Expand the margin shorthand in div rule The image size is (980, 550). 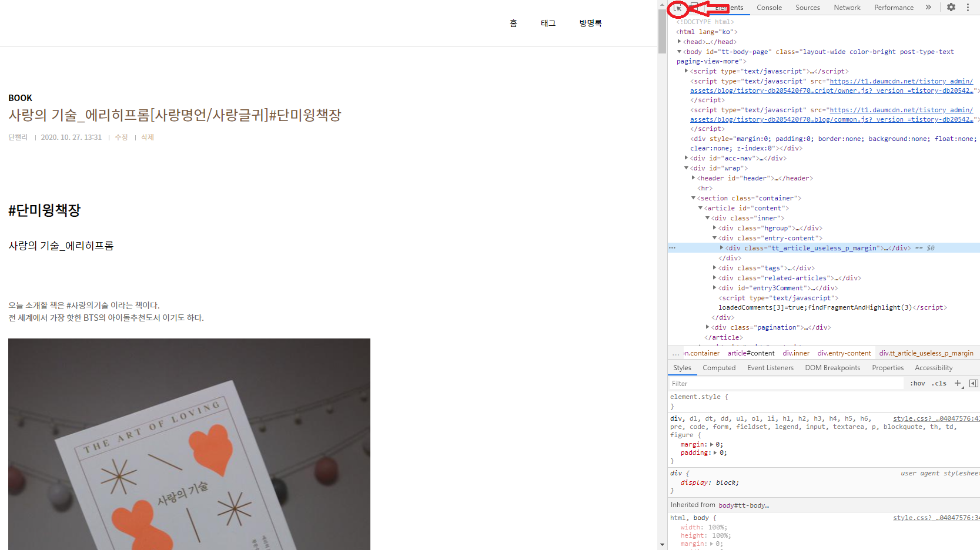coord(712,445)
